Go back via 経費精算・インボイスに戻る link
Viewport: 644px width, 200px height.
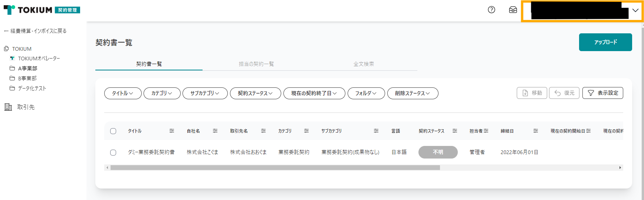click(35, 31)
